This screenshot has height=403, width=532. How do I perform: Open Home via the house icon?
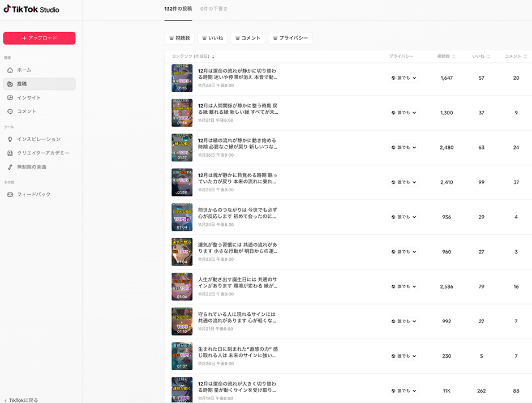coord(10,70)
